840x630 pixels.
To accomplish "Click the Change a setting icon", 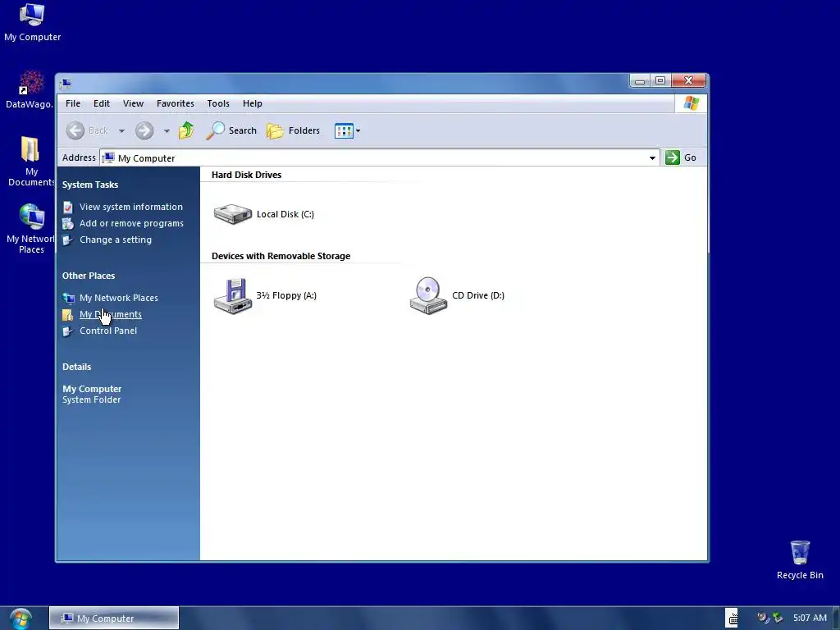I will (68, 240).
